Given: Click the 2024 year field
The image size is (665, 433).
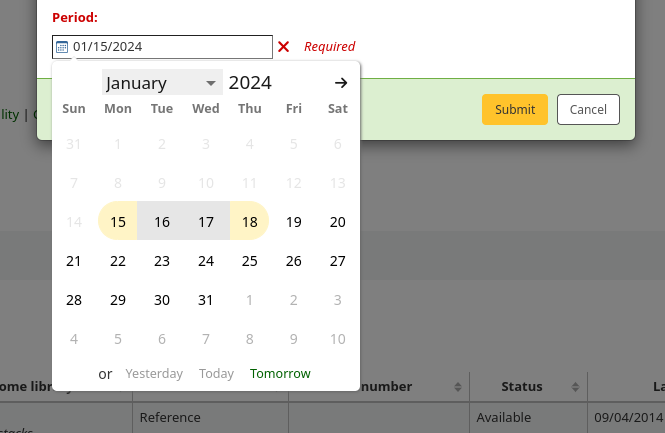Looking at the screenshot, I should pos(250,83).
